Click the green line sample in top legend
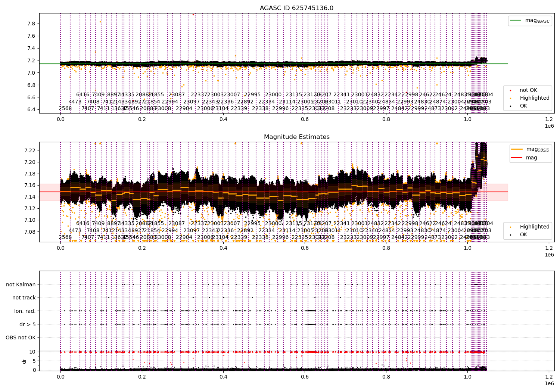 click(516, 21)
